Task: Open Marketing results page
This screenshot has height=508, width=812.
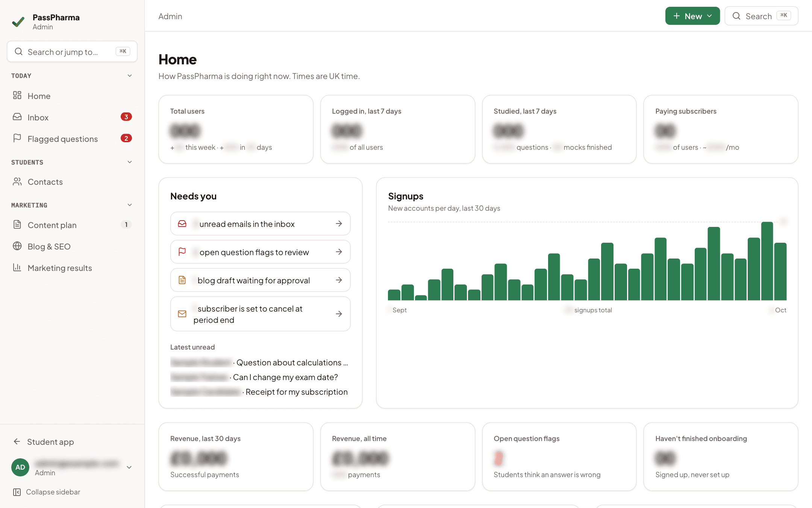Action: pyautogui.click(x=72, y=268)
